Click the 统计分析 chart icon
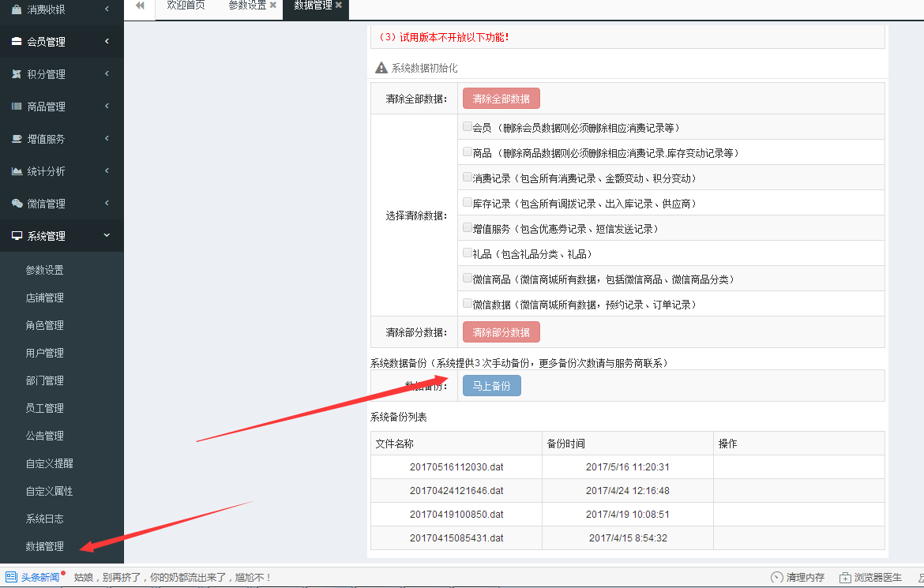The height and width of the screenshot is (588, 924). (x=17, y=171)
